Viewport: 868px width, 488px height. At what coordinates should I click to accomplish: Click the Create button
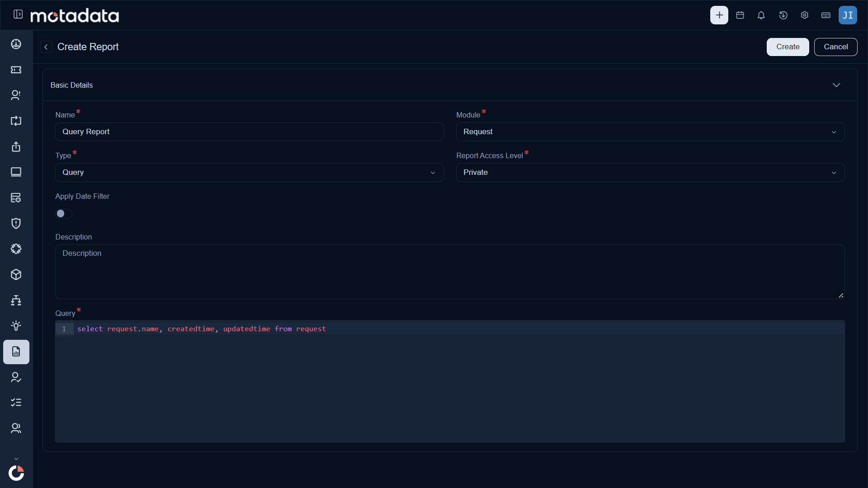[x=788, y=47]
